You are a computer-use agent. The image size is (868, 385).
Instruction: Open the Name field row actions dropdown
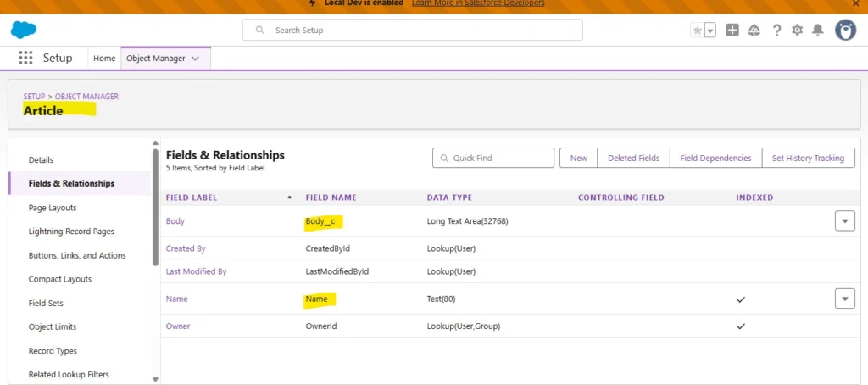tap(845, 299)
